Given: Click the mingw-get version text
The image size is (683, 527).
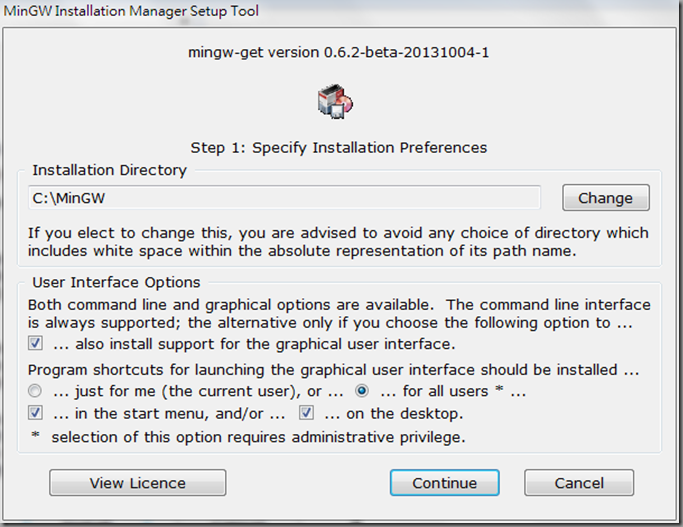Looking at the screenshot, I should 338,53.
